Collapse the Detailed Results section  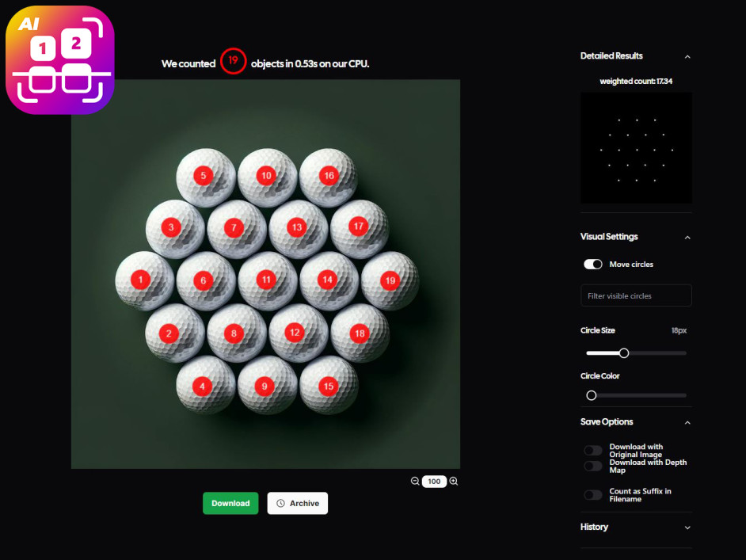click(687, 56)
